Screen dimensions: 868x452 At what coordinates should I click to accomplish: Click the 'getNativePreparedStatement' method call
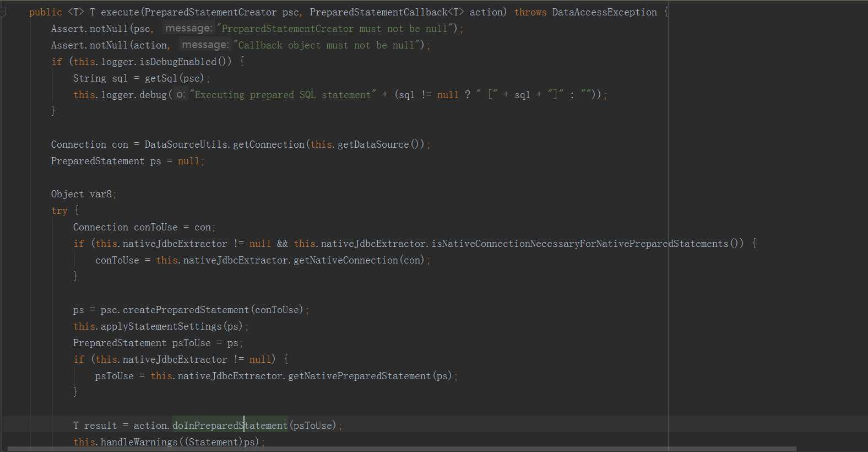[x=360, y=376]
